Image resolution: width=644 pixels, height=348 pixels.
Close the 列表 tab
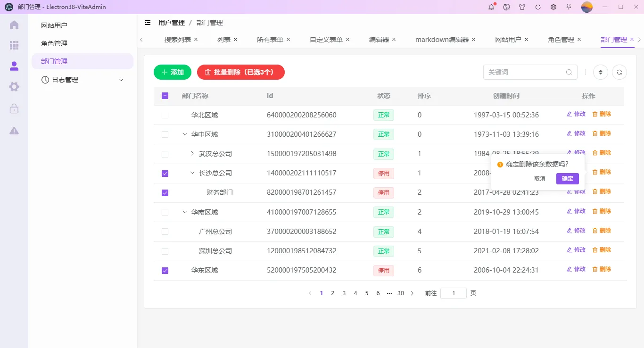(236, 40)
